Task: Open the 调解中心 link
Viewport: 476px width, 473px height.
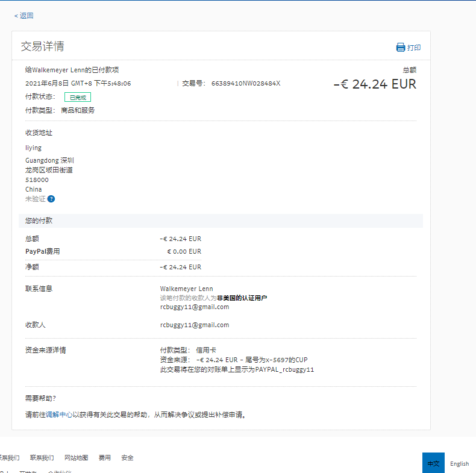Action: [59, 415]
